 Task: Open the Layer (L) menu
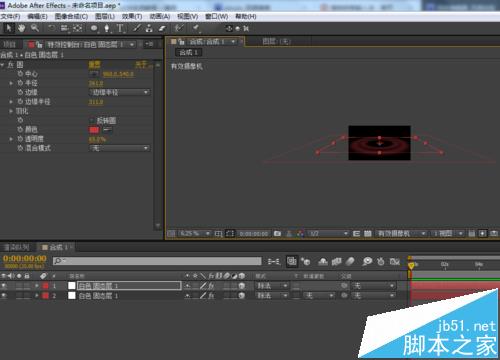coord(105,16)
